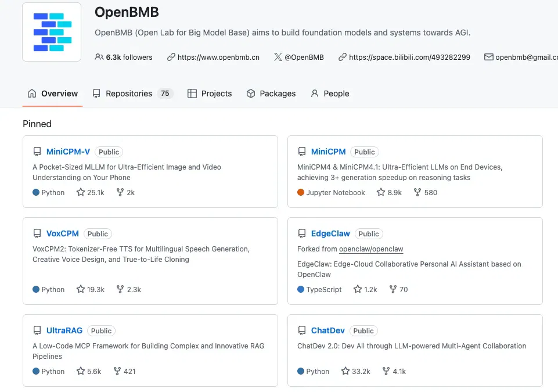This screenshot has width=558, height=392.
Task: Open the 6.3k followers list
Action: (x=124, y=57)
